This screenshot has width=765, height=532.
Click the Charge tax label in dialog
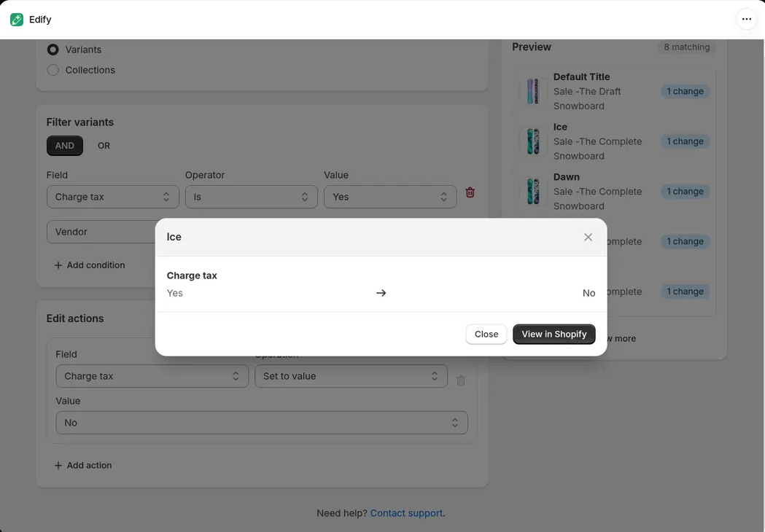tap(192, 275)
